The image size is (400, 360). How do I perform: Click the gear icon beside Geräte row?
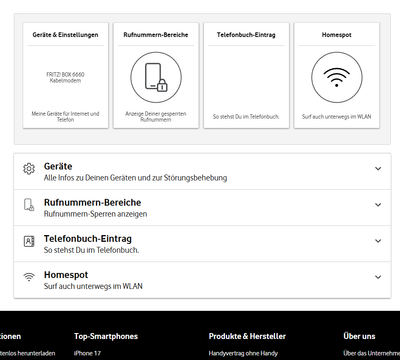click(x=29, y=169)
